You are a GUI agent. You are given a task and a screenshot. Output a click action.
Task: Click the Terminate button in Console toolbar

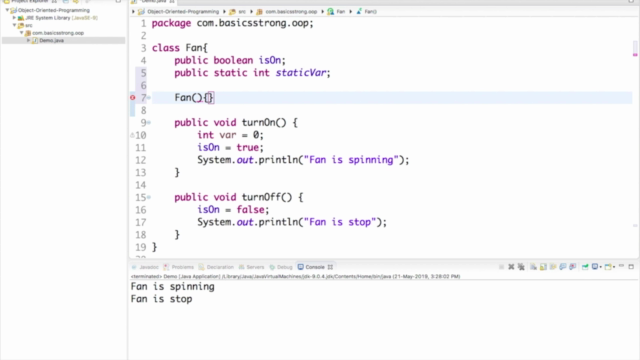coord(501,267)
